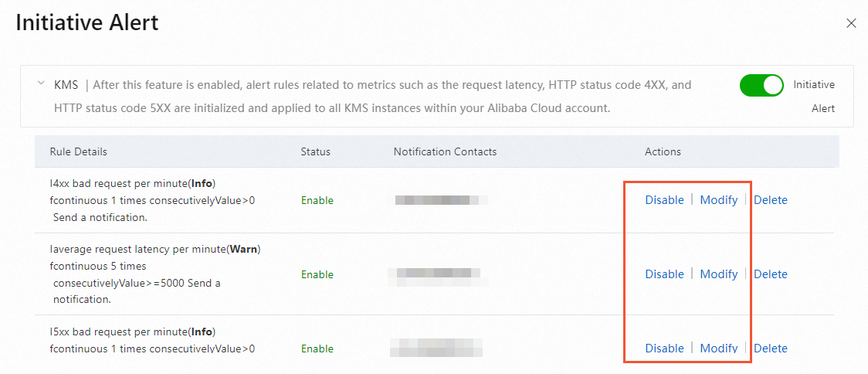Click the Rule Details column header

78,151
